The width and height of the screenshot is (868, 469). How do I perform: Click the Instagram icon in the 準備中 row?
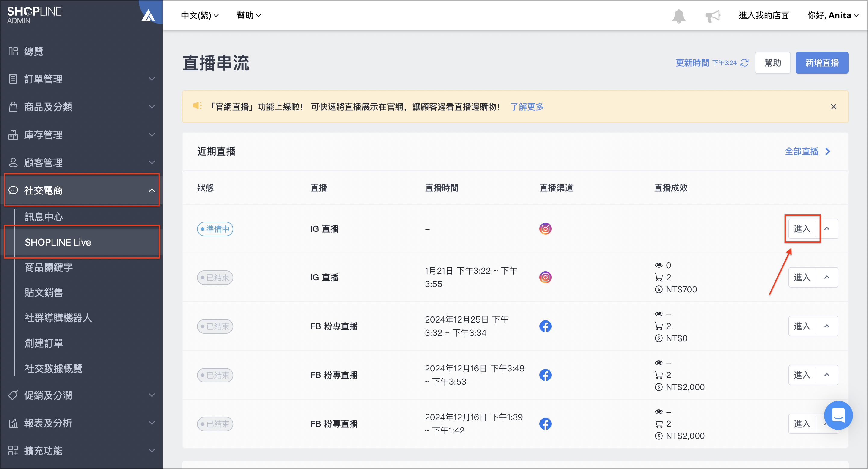coord(545,229)
